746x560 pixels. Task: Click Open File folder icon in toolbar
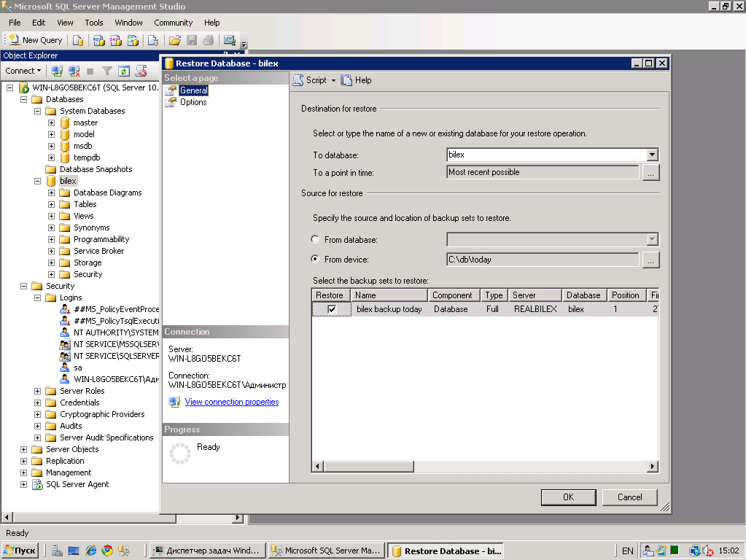click(x=175, y=40)
